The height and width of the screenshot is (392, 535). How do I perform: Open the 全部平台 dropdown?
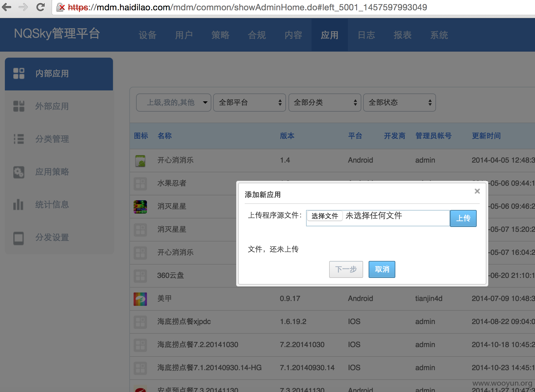250,103
